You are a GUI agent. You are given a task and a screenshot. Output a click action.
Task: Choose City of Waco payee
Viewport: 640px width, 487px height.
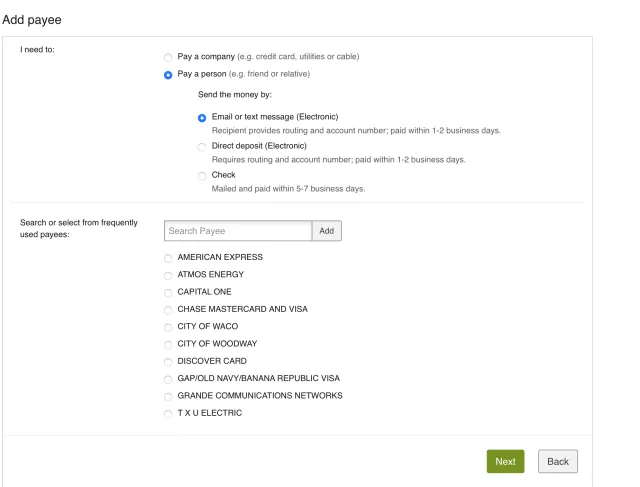pyautogui.click(x=168, y=327)
